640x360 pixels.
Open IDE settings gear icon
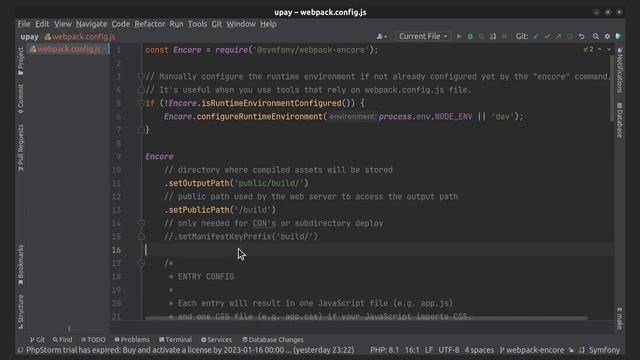607,36
